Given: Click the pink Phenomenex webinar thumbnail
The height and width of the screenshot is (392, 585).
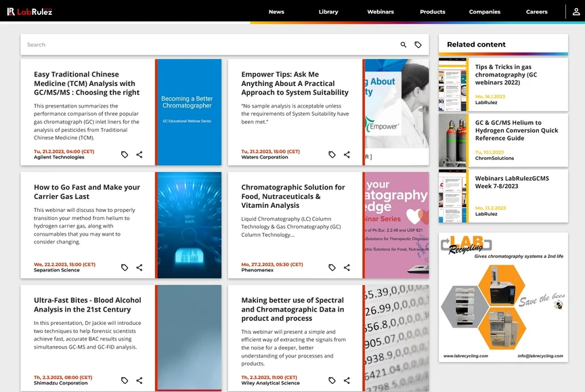Looking at the screenshot, I should 397,225.
